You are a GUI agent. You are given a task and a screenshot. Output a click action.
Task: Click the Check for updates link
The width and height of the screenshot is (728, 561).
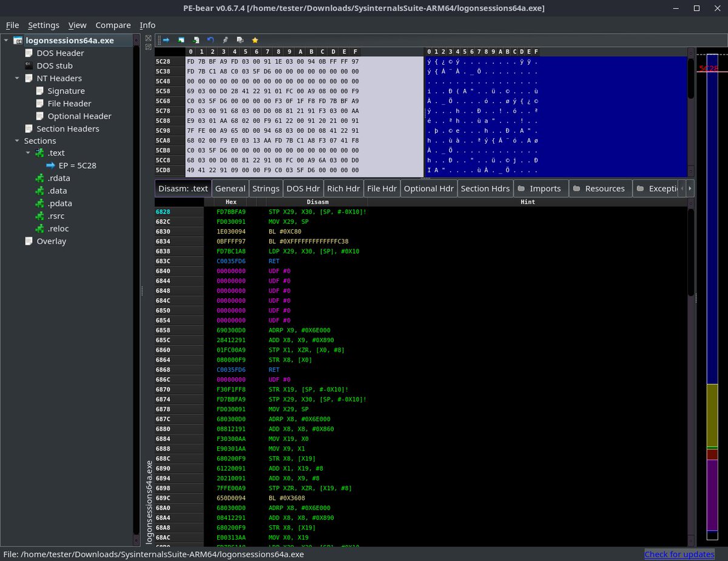pyautogui.click(x=679, y=554)
